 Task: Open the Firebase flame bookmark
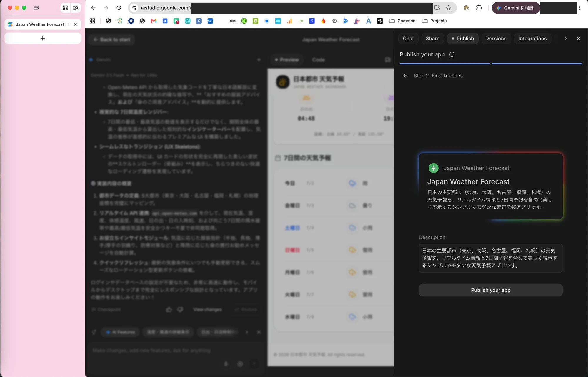(x=323, y=21)
